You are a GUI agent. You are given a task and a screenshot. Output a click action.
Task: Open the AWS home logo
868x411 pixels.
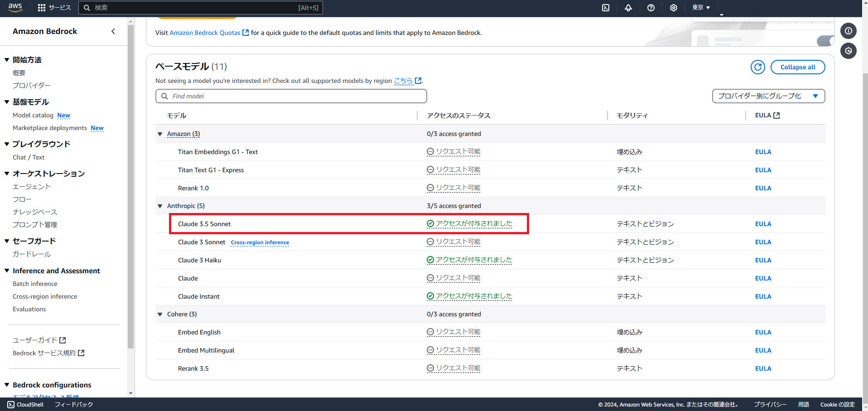(15, 7)
